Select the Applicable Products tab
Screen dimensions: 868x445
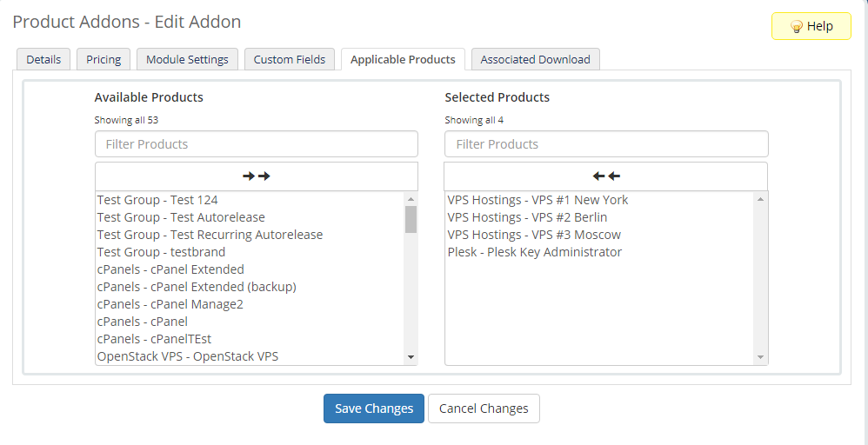click(403, 59)
